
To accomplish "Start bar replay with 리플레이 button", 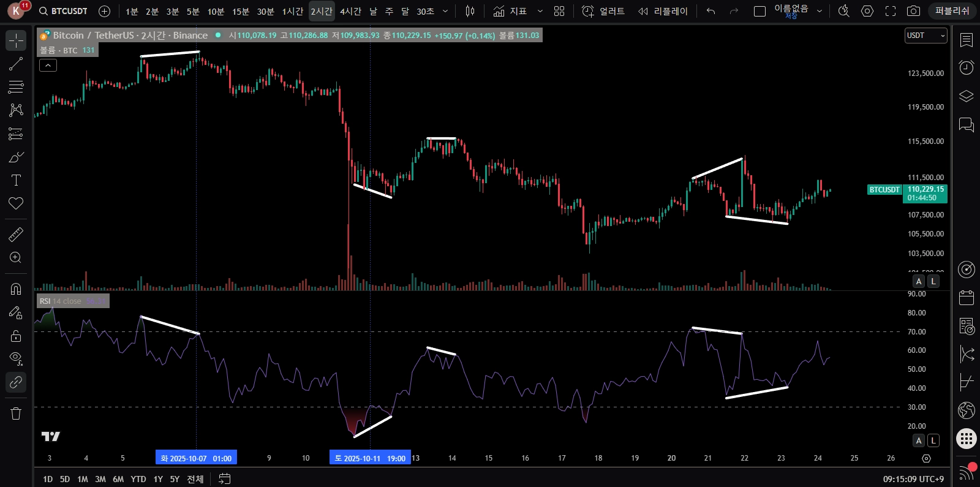I will pos(663,11).
